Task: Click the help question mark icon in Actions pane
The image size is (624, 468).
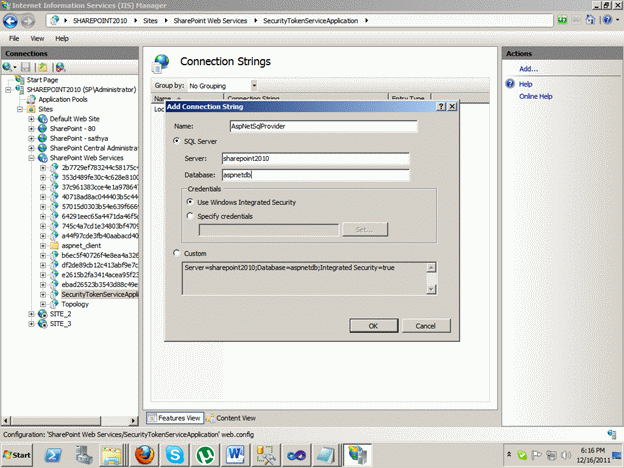Action: point(510,84)
